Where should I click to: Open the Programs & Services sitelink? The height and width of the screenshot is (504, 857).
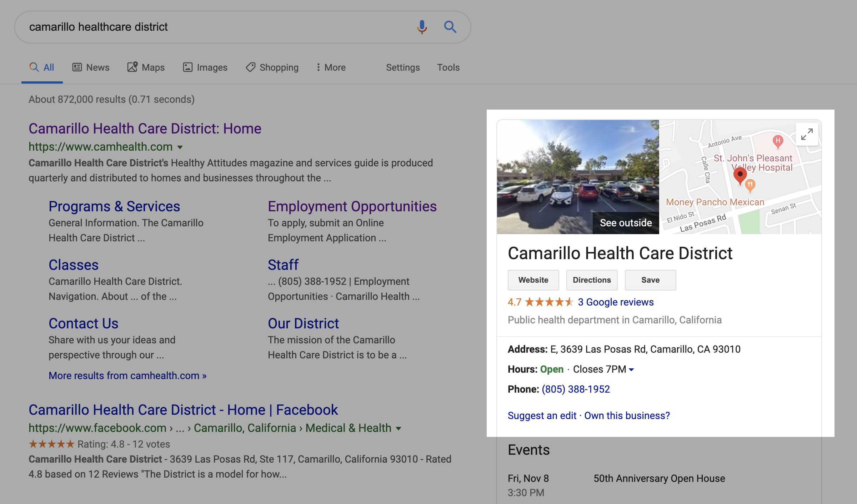[114, 206]
